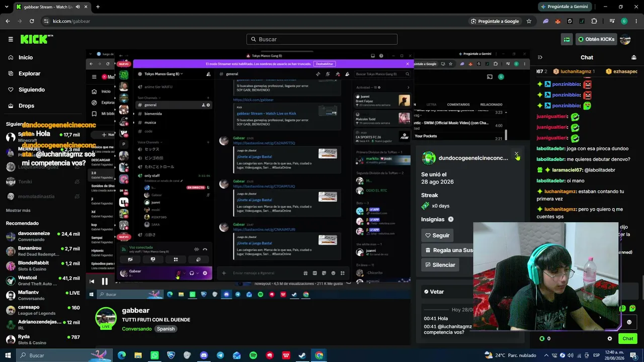Open offline channel Toniki
The width and height of the screenshot is (644, 362).
pos(43,182)
